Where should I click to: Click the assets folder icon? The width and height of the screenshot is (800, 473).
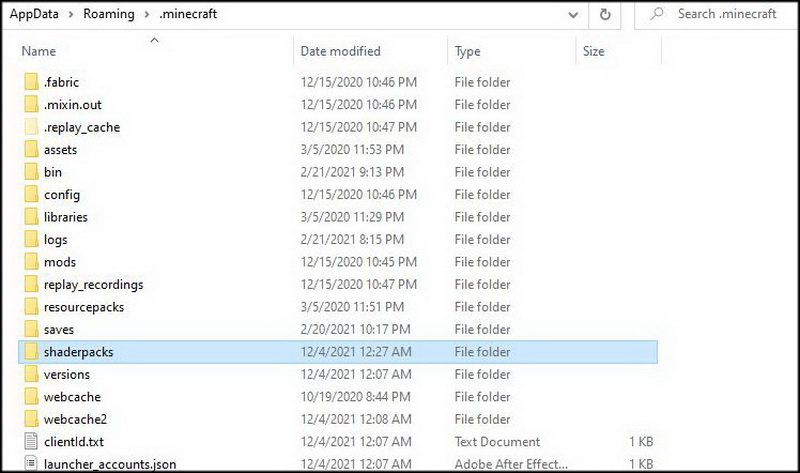click(31, 149)
